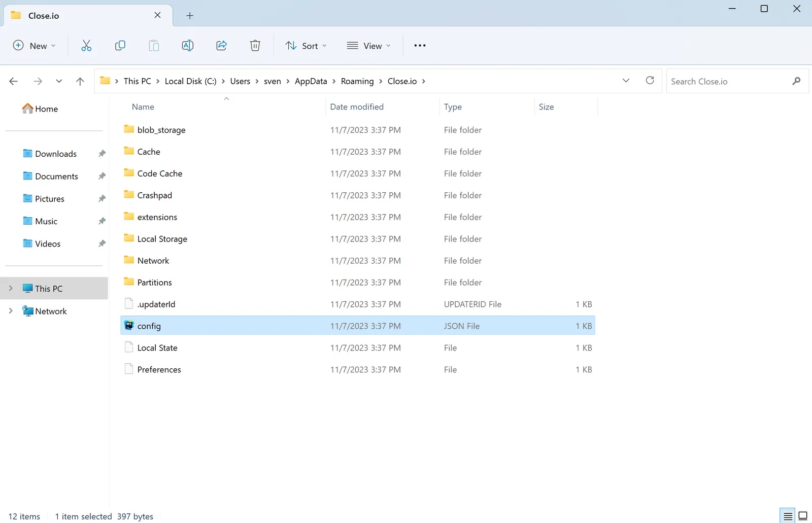
Task: Sort by Date modified column header
Action: coord(357,107)
